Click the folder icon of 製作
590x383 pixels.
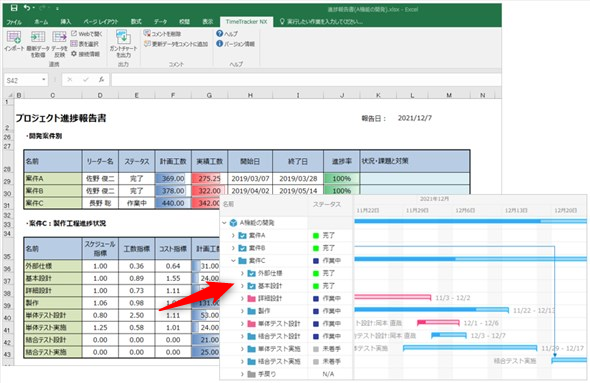[x=251, y=311]
